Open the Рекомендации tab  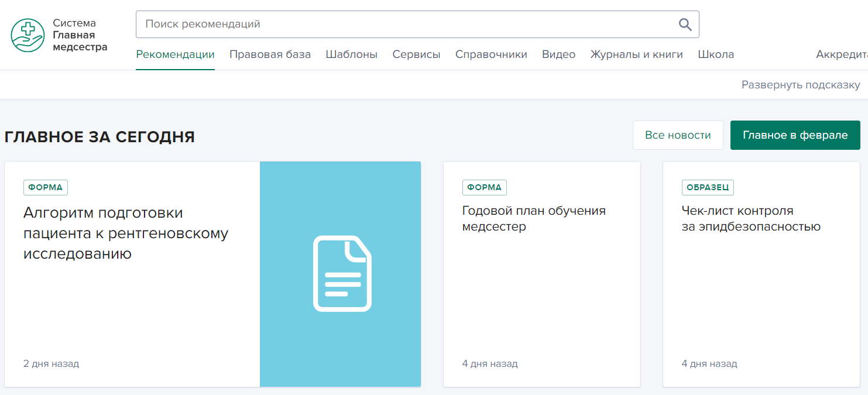click(175, 54)
